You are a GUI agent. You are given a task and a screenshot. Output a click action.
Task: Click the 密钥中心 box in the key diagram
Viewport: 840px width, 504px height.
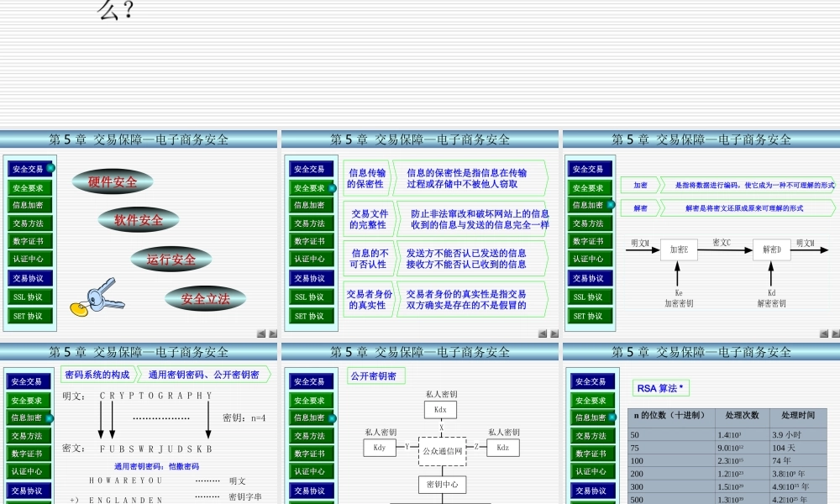441,486
